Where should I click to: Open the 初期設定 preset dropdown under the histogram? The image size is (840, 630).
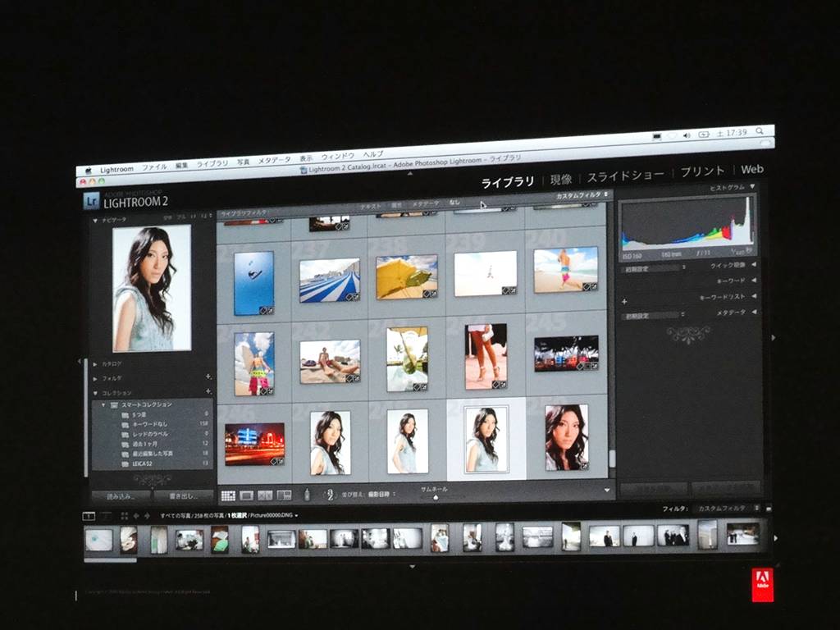pyautogui.click(x=655, y=268)
